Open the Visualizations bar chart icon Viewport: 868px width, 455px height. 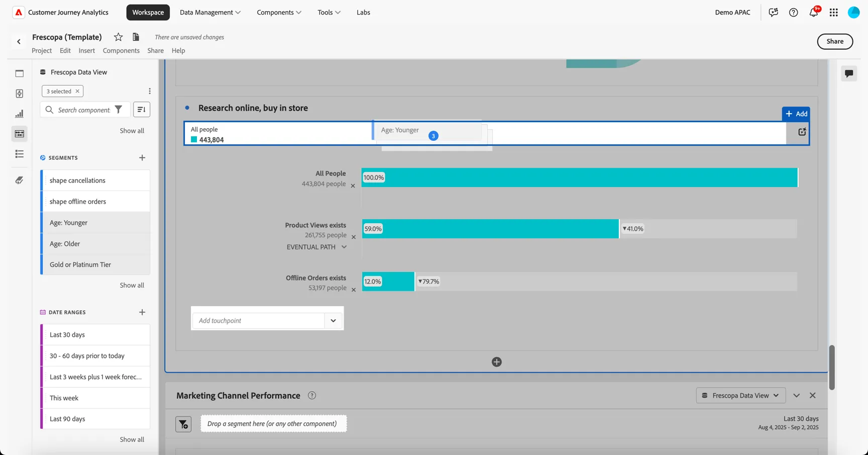coord(20,114)
